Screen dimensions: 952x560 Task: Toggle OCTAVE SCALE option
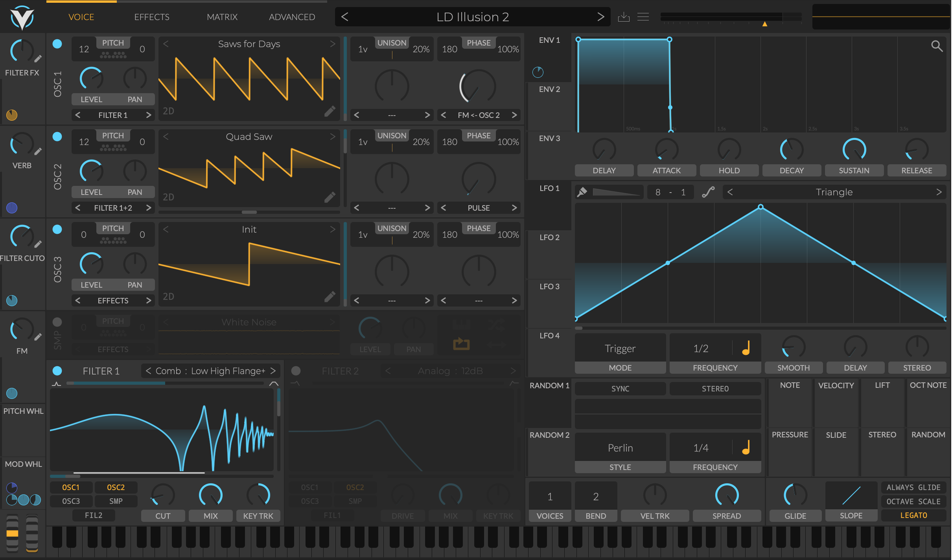pyautogui.click(x=913, y=501)
